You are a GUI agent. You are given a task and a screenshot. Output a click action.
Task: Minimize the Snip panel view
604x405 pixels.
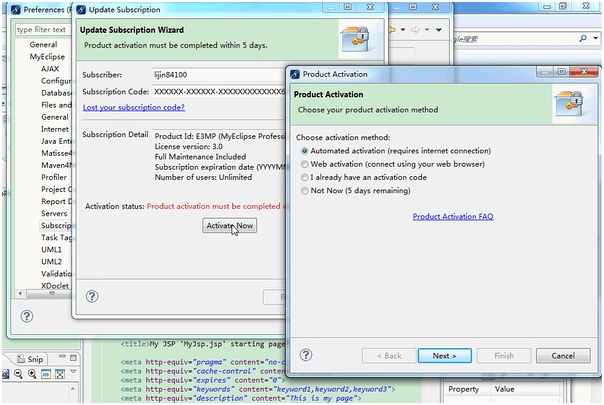click(62, 357)
